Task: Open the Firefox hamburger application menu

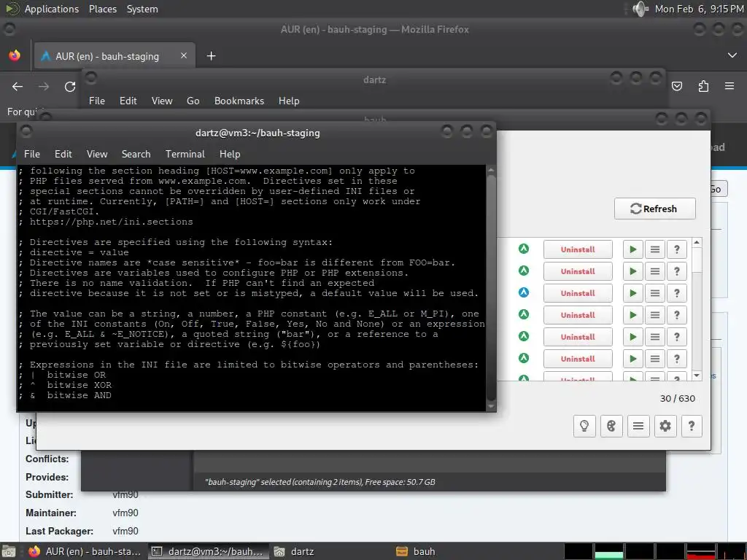Action: [x=729, y=86]
